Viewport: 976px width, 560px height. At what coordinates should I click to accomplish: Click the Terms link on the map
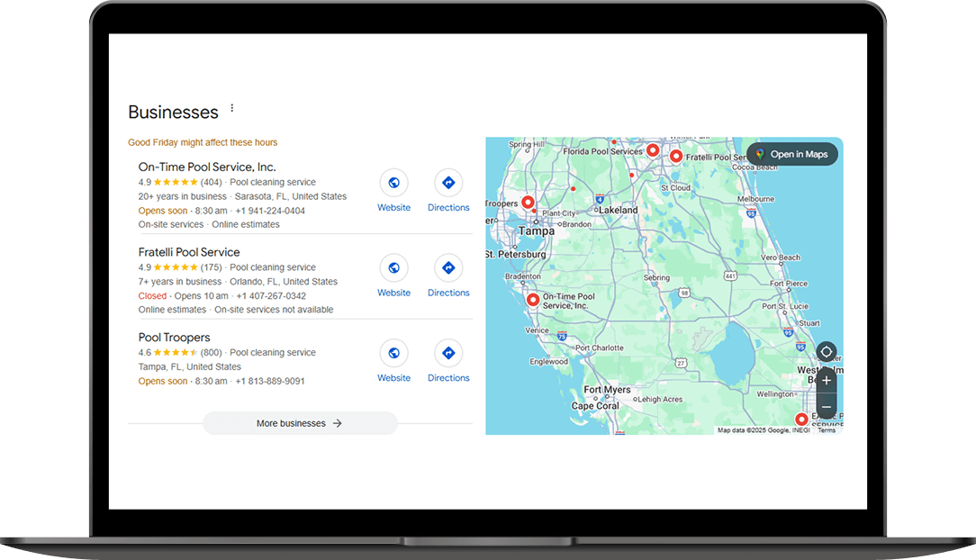(x=827, y=430)
